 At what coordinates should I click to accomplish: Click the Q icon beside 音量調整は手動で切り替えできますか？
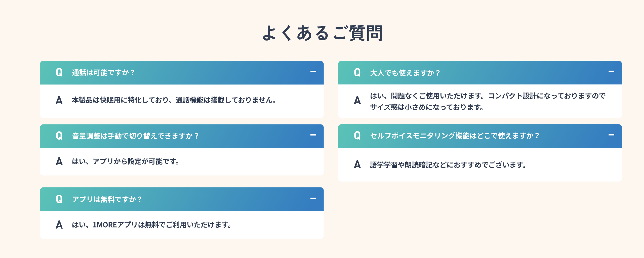point(59,136)
